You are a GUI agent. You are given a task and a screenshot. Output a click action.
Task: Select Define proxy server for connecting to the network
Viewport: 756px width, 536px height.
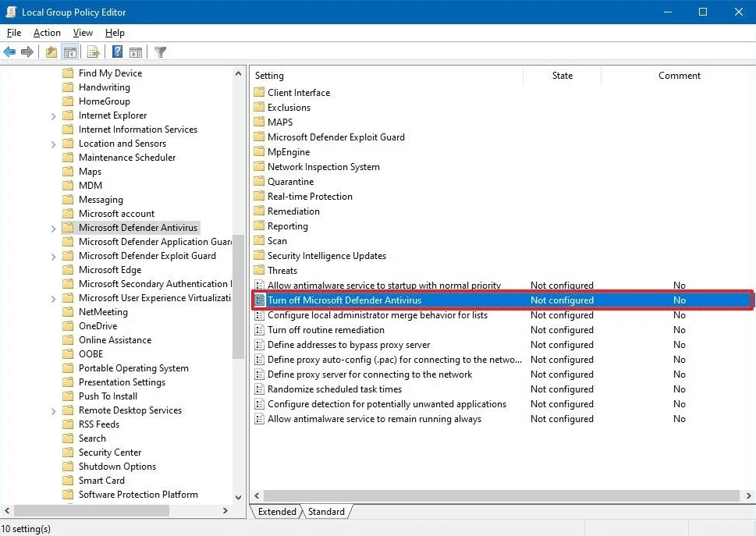tap(370, 374)
